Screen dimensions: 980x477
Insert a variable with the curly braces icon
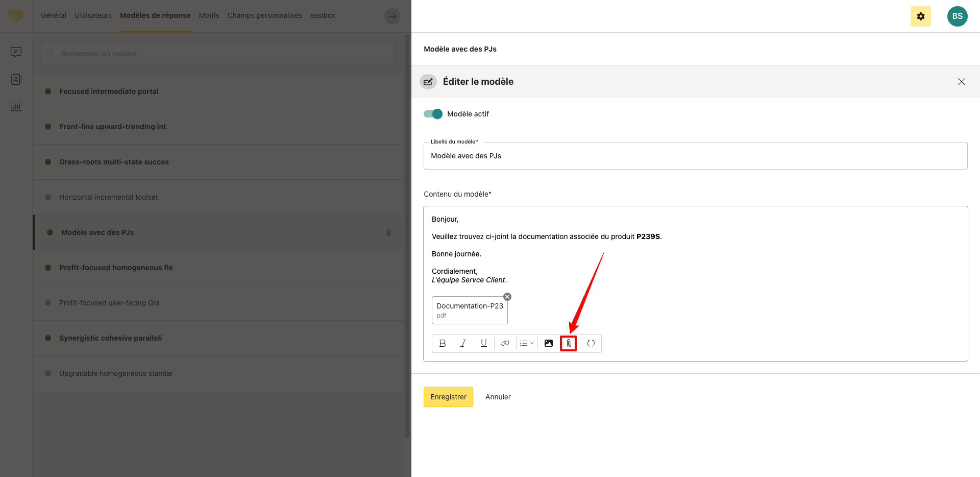pos(591,343)
